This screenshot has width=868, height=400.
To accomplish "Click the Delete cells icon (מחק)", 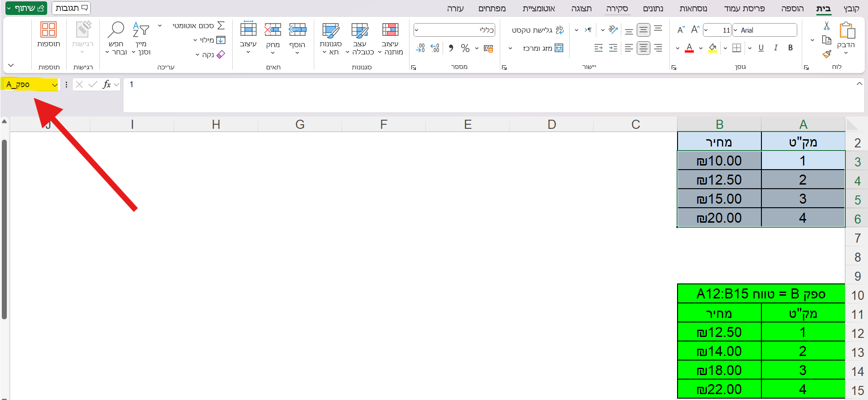I will 273,30.
